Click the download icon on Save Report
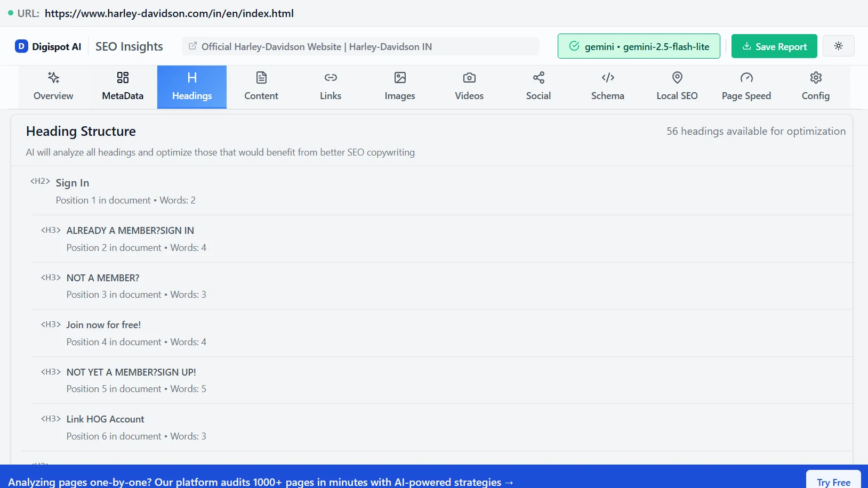868x488 pixels. 747,46
